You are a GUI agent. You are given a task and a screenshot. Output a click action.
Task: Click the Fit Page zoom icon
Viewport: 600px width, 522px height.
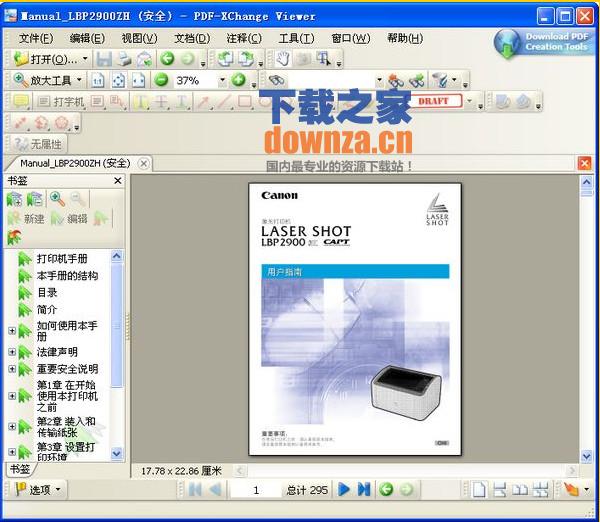click(118, 80)
